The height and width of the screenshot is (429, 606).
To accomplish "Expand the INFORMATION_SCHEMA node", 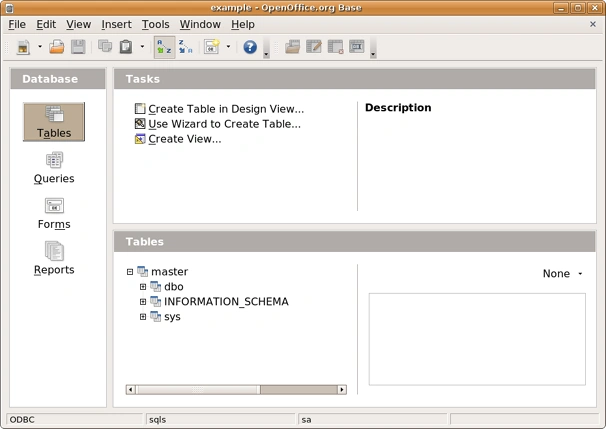I will [143, 302].
